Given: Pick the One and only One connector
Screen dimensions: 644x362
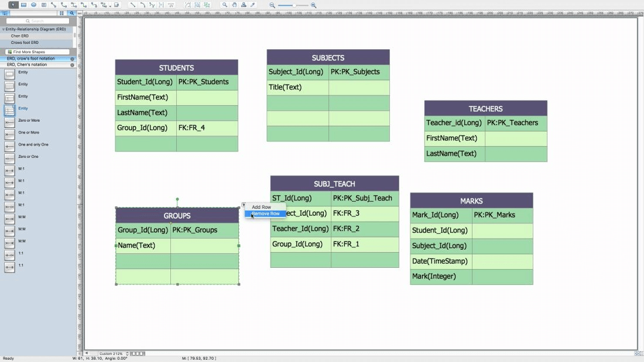Looking at the screenshot, I should pyautogui.click(x=9, y=146).
